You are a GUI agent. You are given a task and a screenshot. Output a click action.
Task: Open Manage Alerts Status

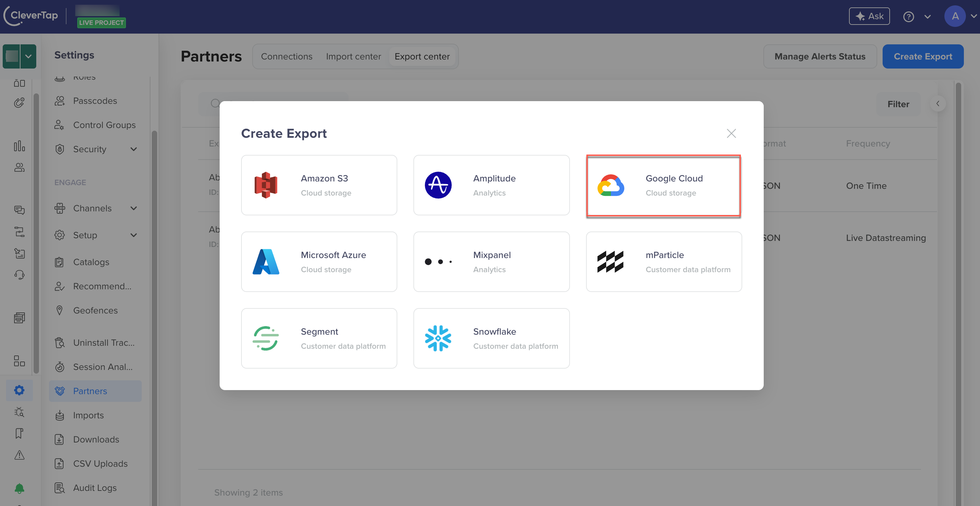pyautogui.click(x=819, y=56)
